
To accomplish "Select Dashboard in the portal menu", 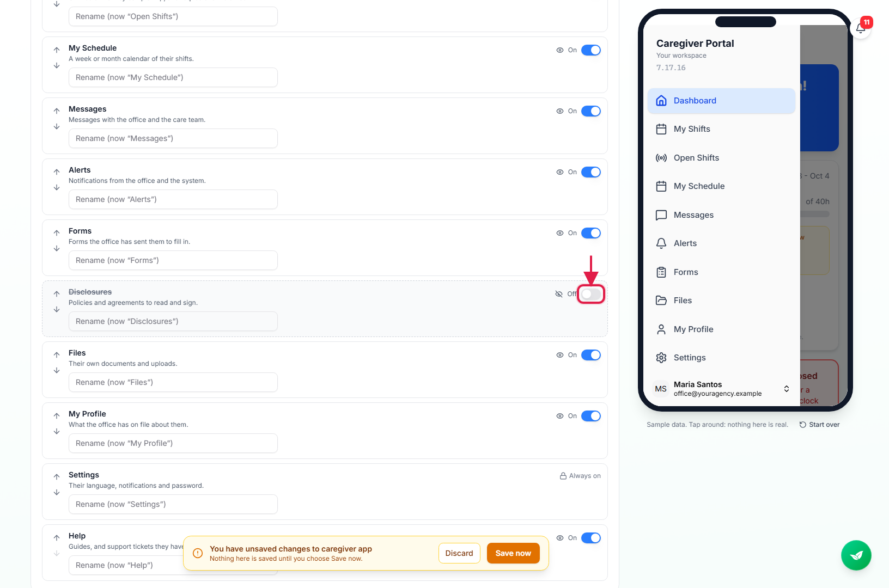I will 722,101.
